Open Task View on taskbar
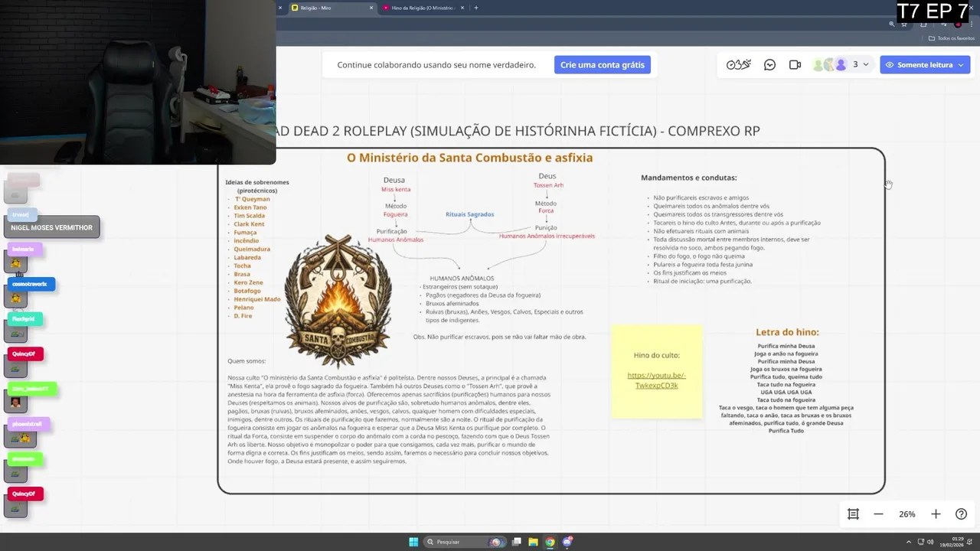 [x=518, y=542]
